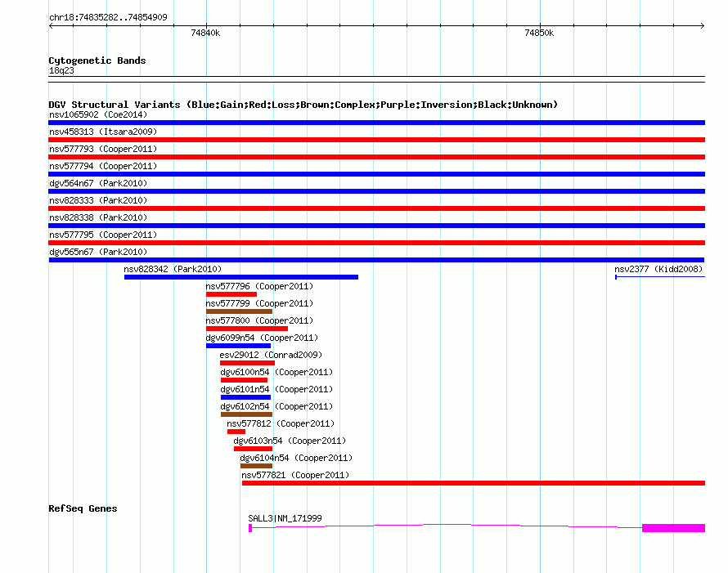728x573 pixels.
Task: Click brown bar under dgv6102n54
Action: [x=246, y=414]
